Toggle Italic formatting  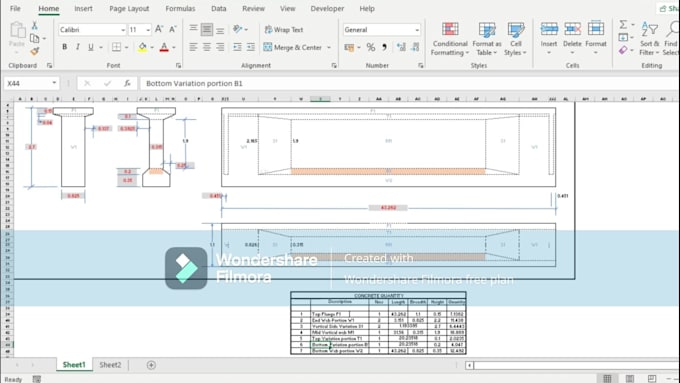click(x=78, y=47)
